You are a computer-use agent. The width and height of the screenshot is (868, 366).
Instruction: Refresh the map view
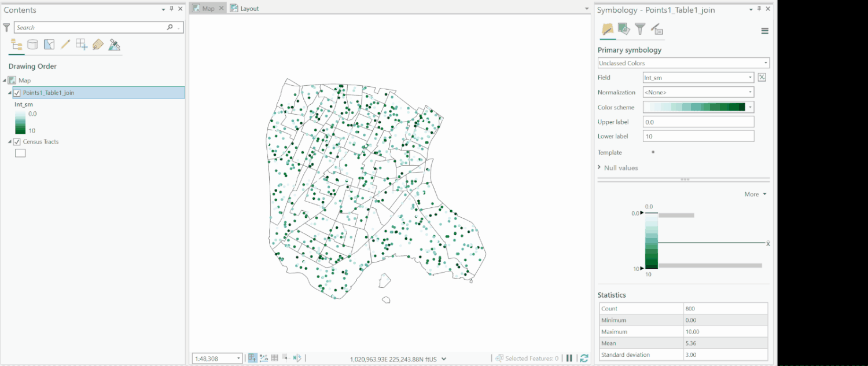[584, 358]
